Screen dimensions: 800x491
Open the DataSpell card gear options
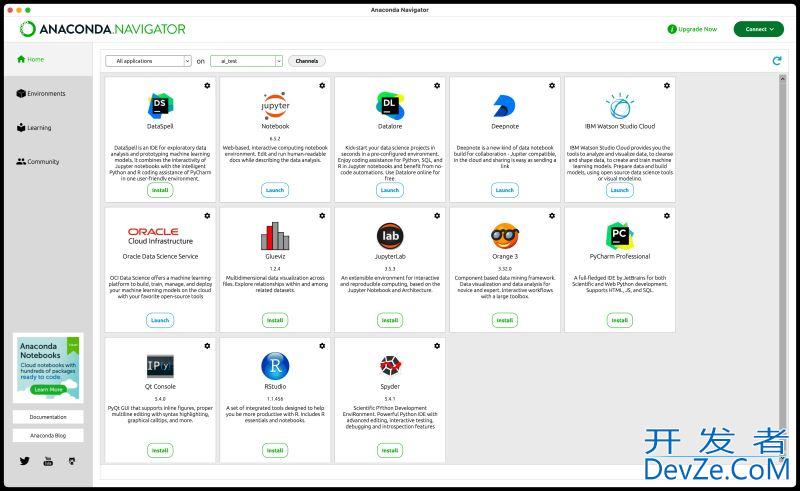(207, 86)
